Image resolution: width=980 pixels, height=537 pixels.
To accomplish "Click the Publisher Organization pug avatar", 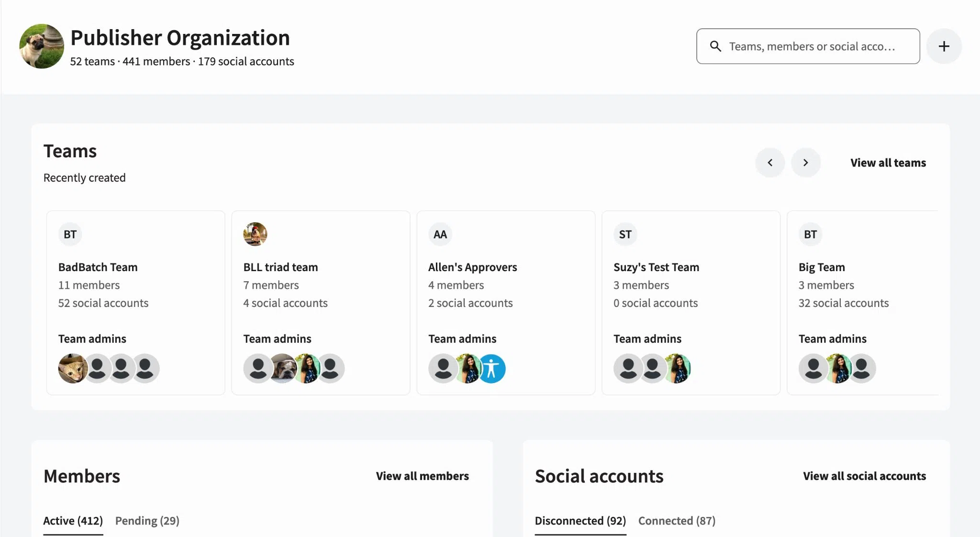I will pos(42,46).
